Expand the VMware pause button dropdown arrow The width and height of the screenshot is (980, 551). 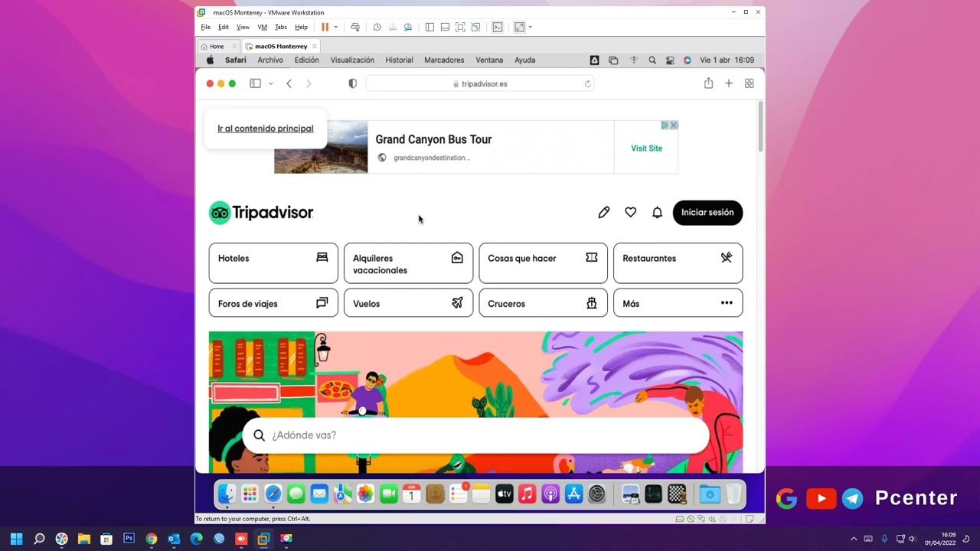[337, 27]
